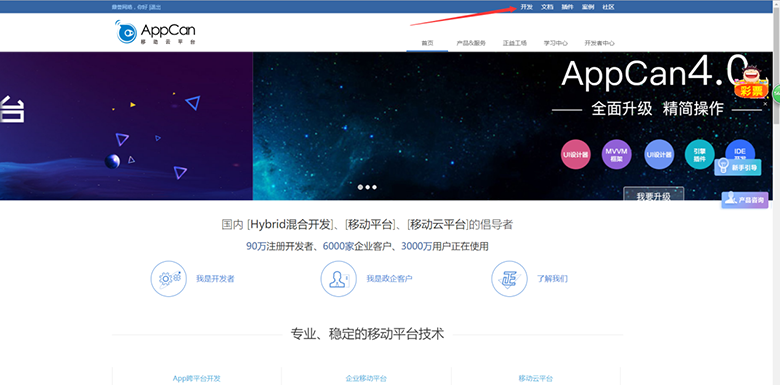Open the 我是政企客户 text link
Viewport: 780px width, 385px height.
[x=390, y=279]
